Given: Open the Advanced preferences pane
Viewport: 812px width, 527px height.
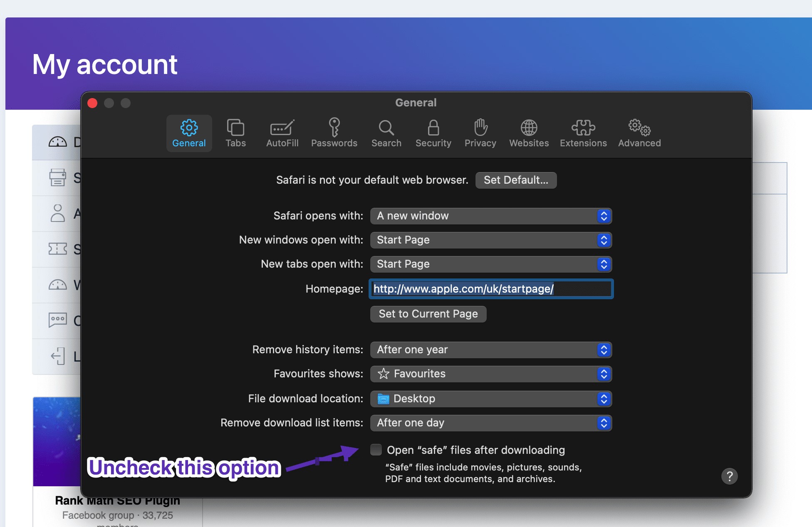Looking at the screenshot, I should tap(639, 133).
